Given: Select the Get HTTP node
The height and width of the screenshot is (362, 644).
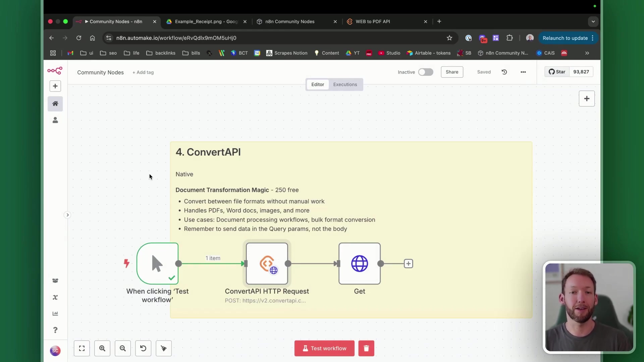Looking at the screenshot, I should tap(360, 263).
